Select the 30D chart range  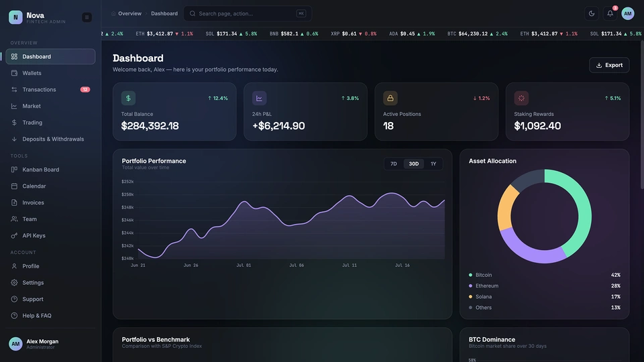click(x=414, y=164)
